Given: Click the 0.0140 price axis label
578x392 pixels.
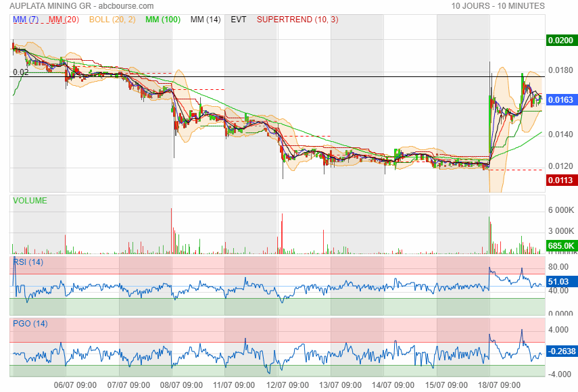Looking at the screenshot, I should 560,134.
